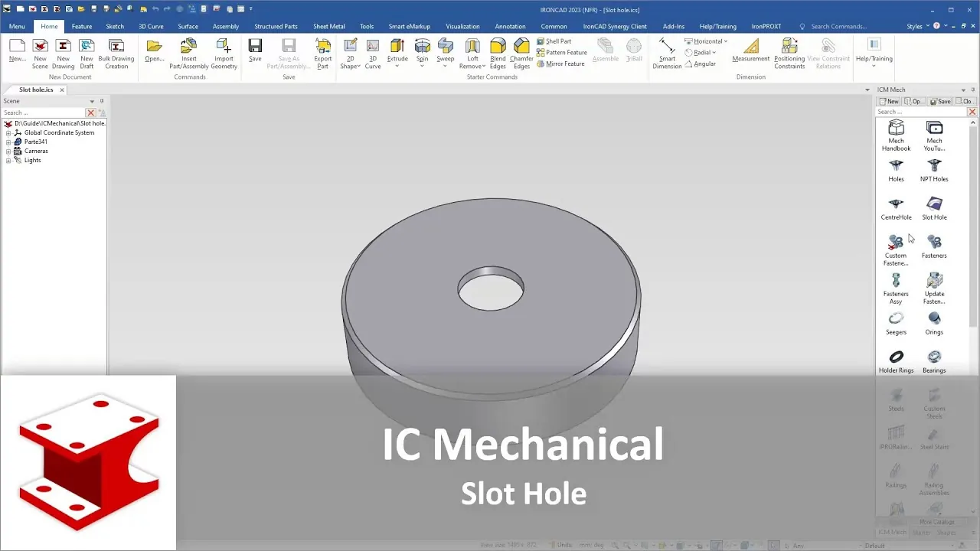Click Export Part
Image resolution: width=980 pixels, height=551 pixels.
tap(323, 54)
